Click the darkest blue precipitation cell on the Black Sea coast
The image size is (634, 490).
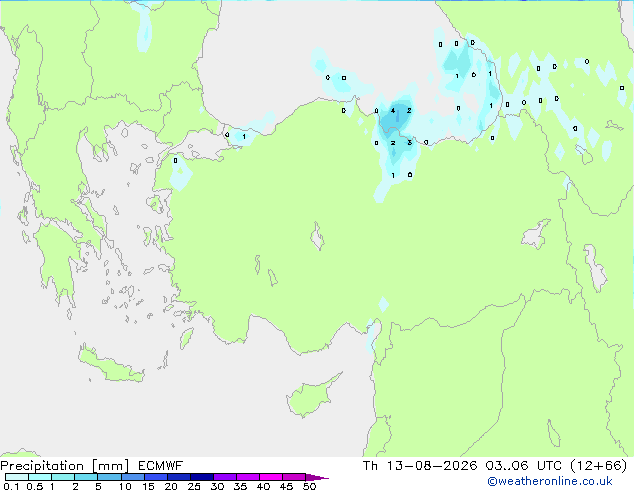click(393, 117)
